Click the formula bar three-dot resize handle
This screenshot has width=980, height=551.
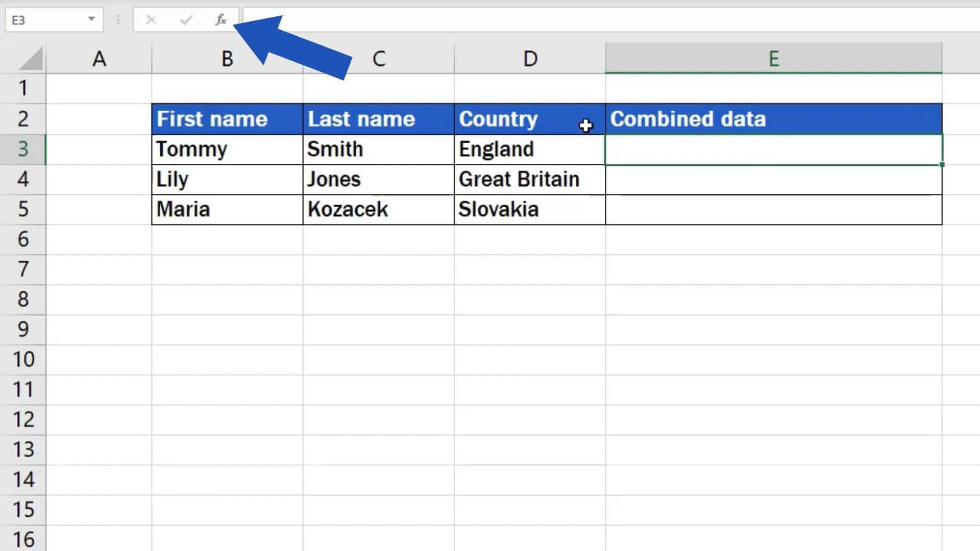coord(118,20)
